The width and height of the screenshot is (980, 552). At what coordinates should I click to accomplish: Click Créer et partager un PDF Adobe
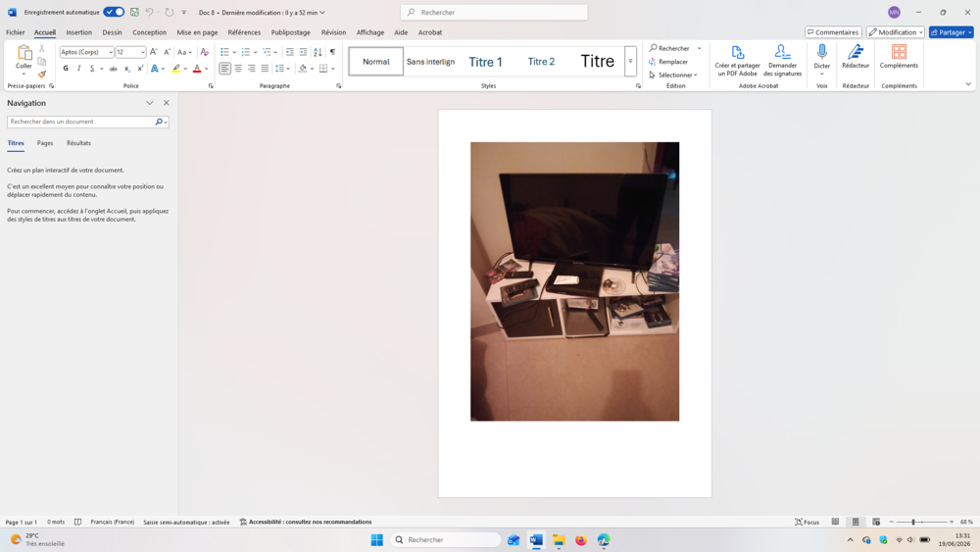click(x=738, y=61)
